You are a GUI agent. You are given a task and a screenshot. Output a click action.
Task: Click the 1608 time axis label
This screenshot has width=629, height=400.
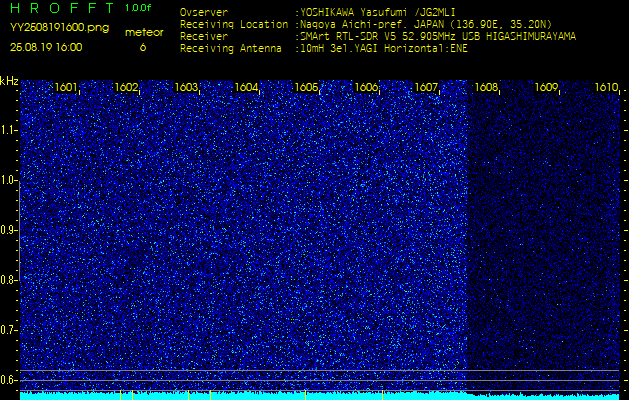(x=486, y=87)
